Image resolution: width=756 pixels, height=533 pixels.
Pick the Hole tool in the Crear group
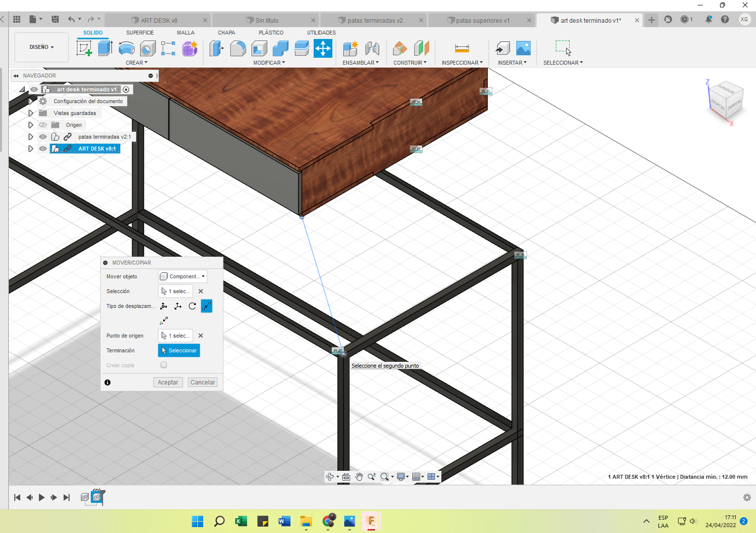coord(147,48)
